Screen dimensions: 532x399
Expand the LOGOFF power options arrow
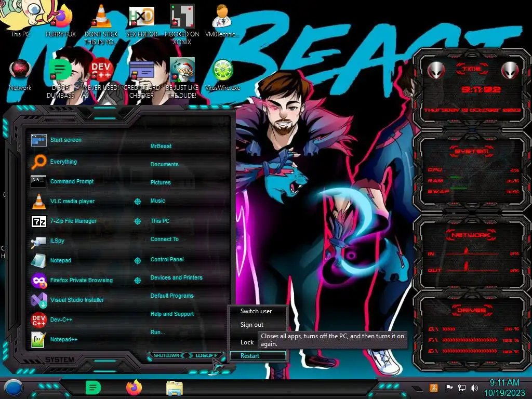pos(223,355)
